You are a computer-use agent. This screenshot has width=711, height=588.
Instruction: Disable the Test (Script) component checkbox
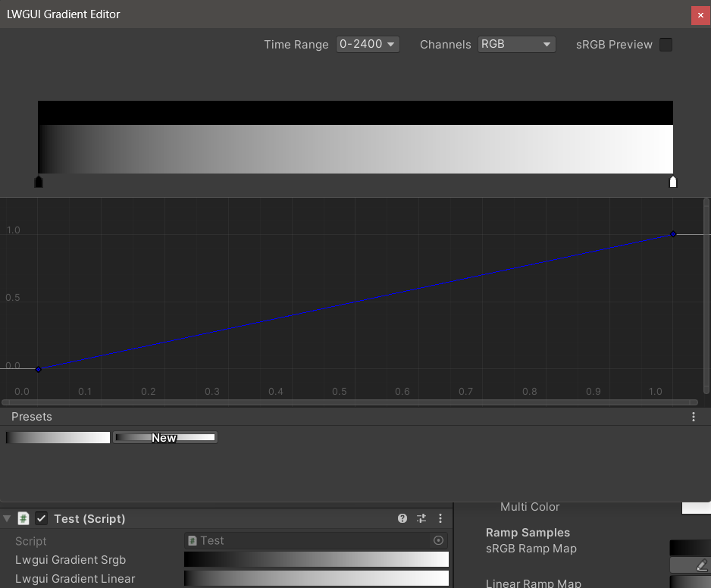(x=42, y=519)
